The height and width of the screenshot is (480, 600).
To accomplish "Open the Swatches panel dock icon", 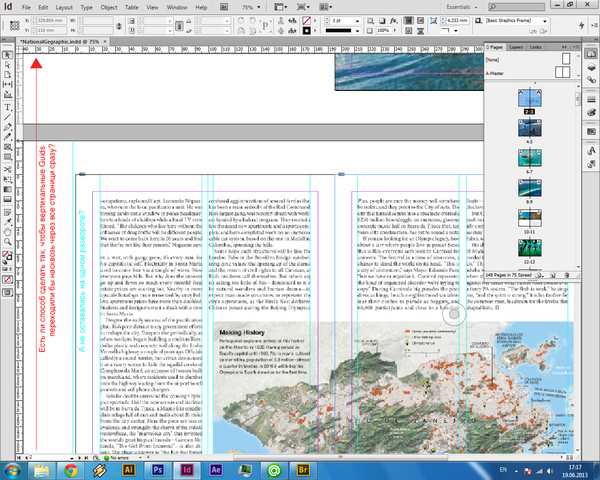I will coord(591,132).
